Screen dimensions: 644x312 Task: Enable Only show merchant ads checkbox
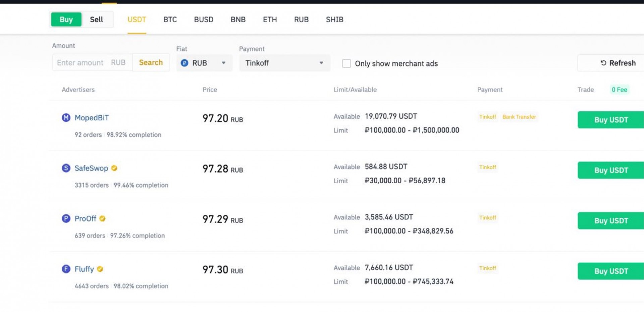[346, 63]
